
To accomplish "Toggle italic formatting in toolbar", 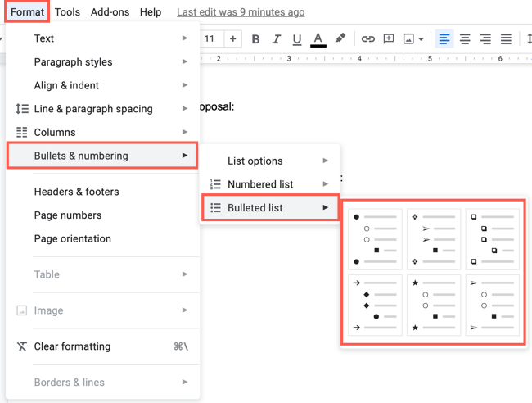I will point(276,39).
